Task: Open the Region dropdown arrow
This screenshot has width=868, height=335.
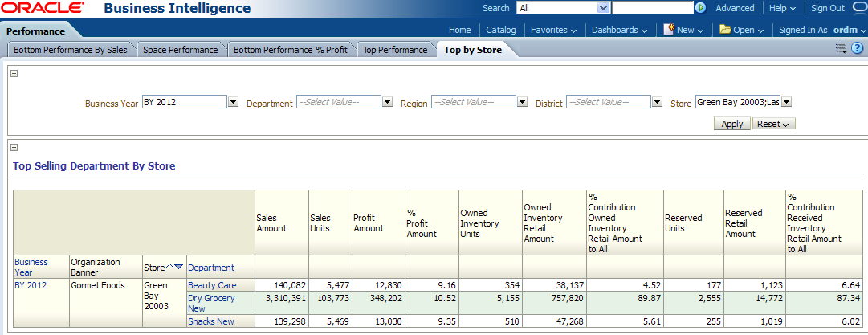Action: [x=522, y=103]
